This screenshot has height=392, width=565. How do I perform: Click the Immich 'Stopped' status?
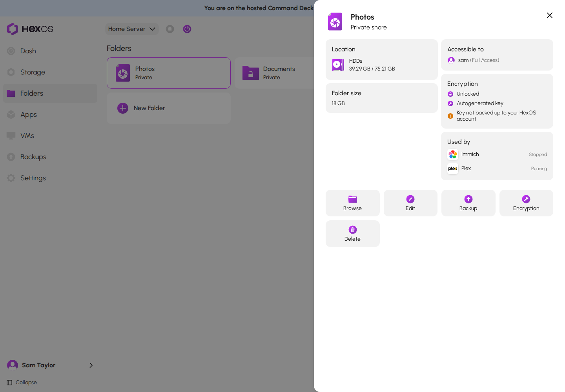[538, 154]
